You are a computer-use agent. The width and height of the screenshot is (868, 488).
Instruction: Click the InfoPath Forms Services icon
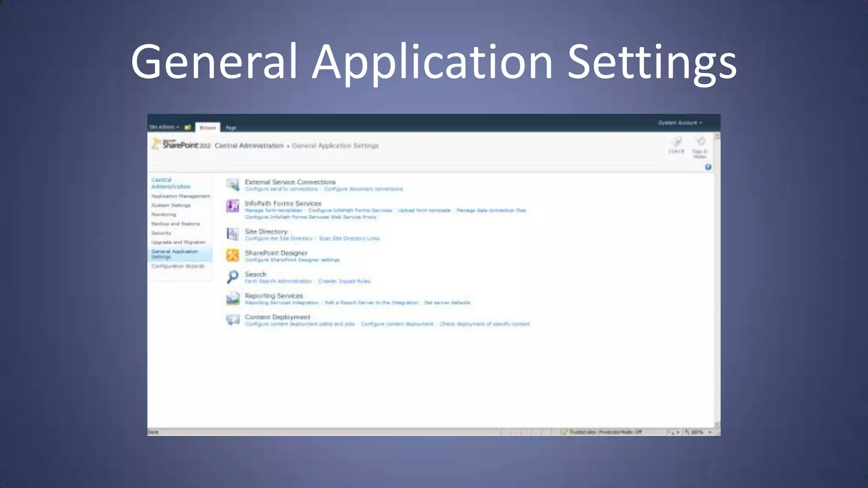(x=233, y=206)
